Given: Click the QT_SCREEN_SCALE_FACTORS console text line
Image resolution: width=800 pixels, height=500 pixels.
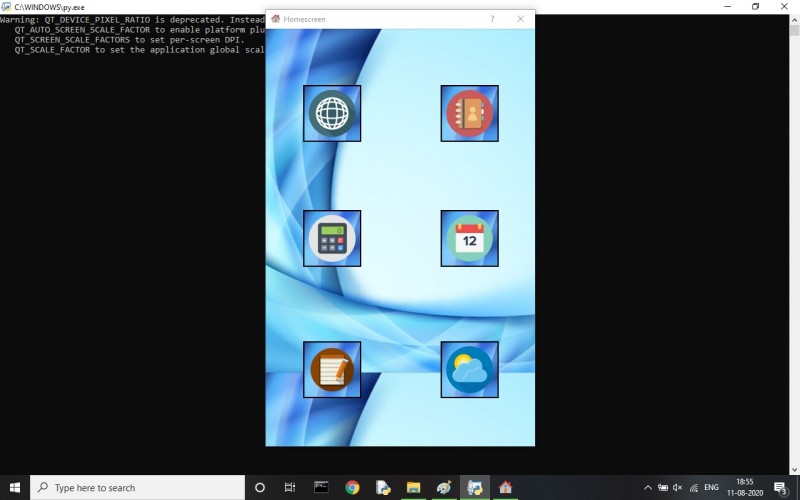Looking at the screenshot, I should coord(130,40).
